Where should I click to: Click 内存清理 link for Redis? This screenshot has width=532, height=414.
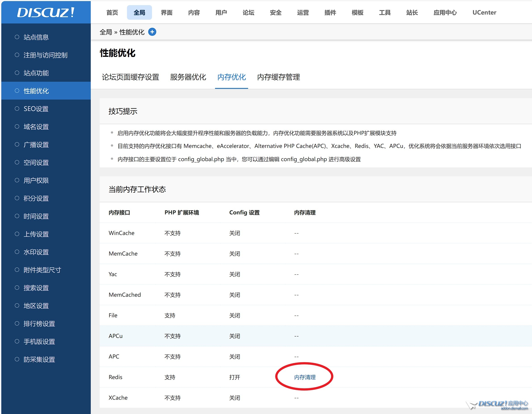point(305,377)
